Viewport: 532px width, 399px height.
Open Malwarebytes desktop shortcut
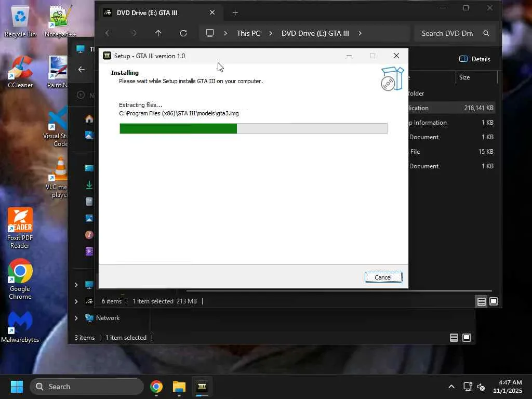[20, 327]
